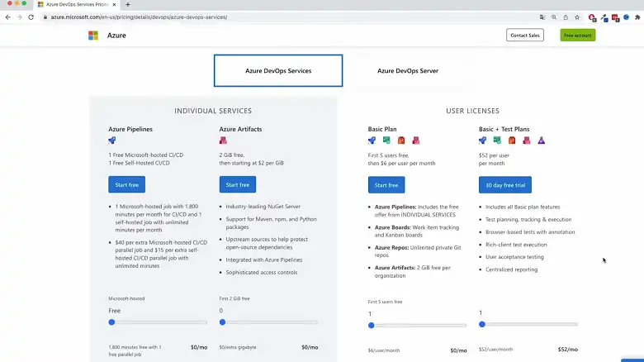The image size is (644, 362).
Task: Click Boards icon under Basic Plan
Action: coord(386,141)
